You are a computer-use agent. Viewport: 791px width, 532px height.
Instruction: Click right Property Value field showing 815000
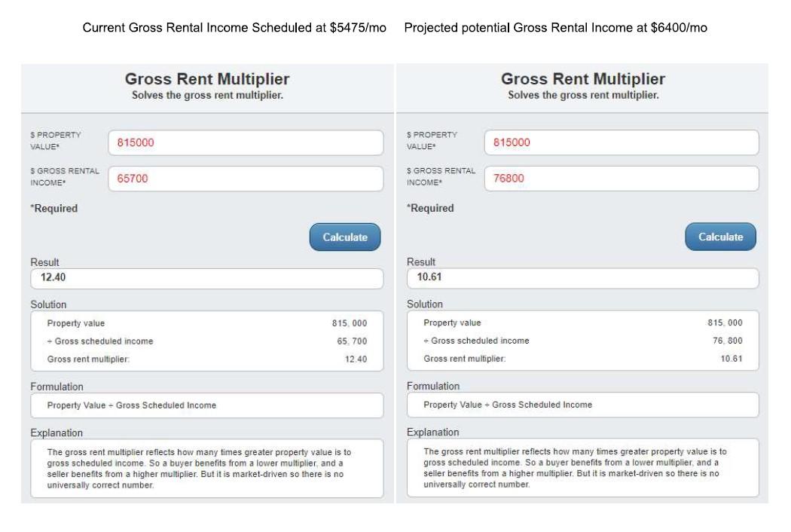pyautogui.click(x=621, y=142)
